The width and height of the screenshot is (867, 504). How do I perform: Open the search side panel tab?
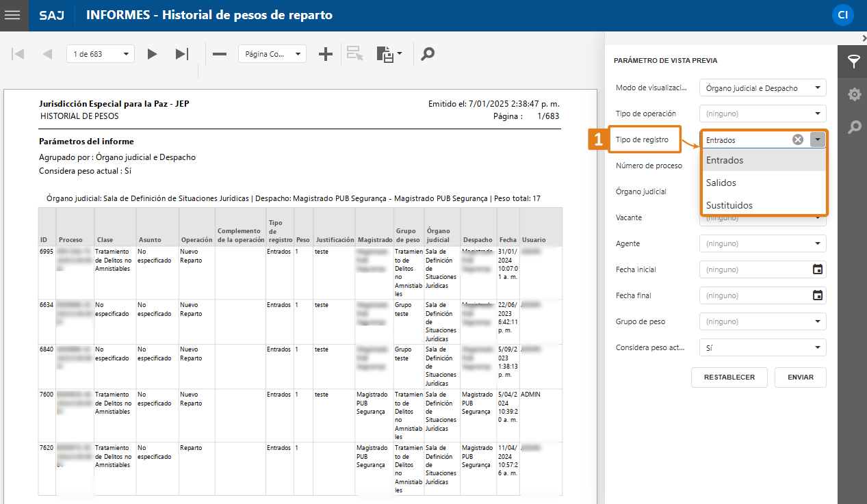(853, 127)
